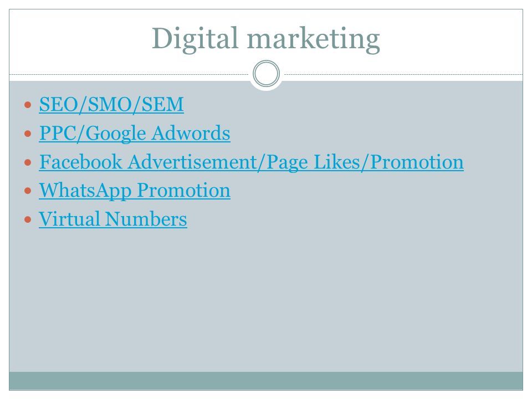Select the Digital marketing slide title
Image resolution: width=532 pixels, height=399 pixels.
pos(266,39)
